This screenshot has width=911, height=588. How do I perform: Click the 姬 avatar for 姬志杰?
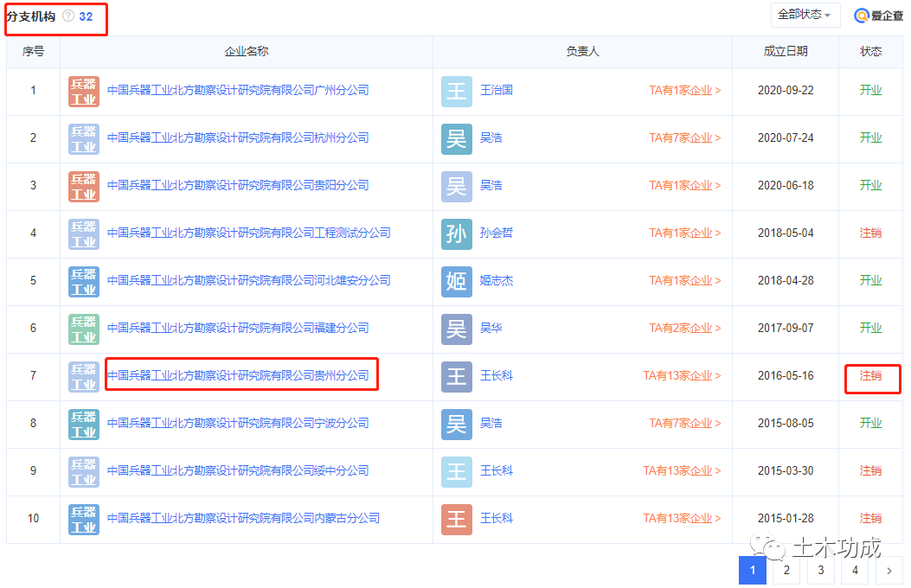(456, 282)
